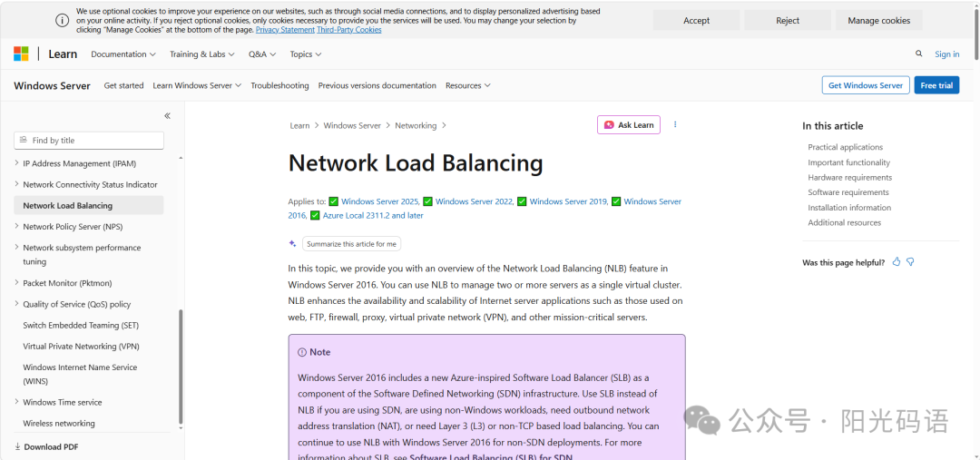Open Switch Embedded Teaming (SET) page
This screenshot has width=980, height=460.
tap(81, 325)
